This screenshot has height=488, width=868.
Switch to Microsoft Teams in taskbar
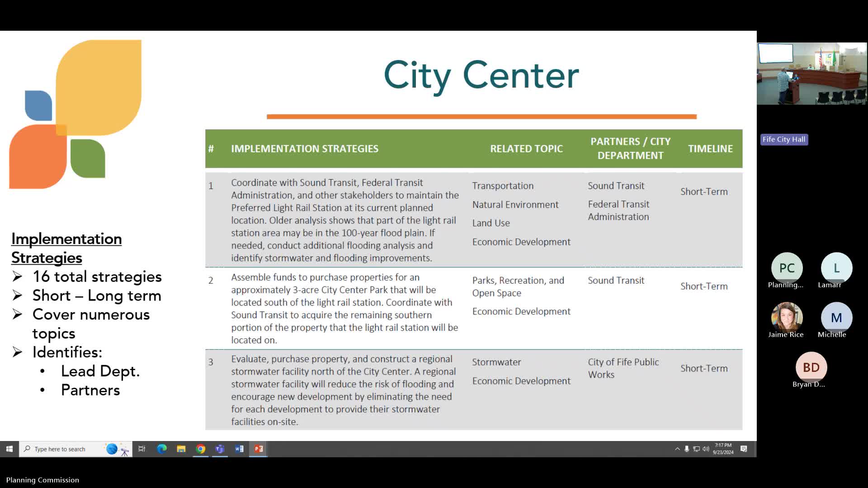pos(220,449)
